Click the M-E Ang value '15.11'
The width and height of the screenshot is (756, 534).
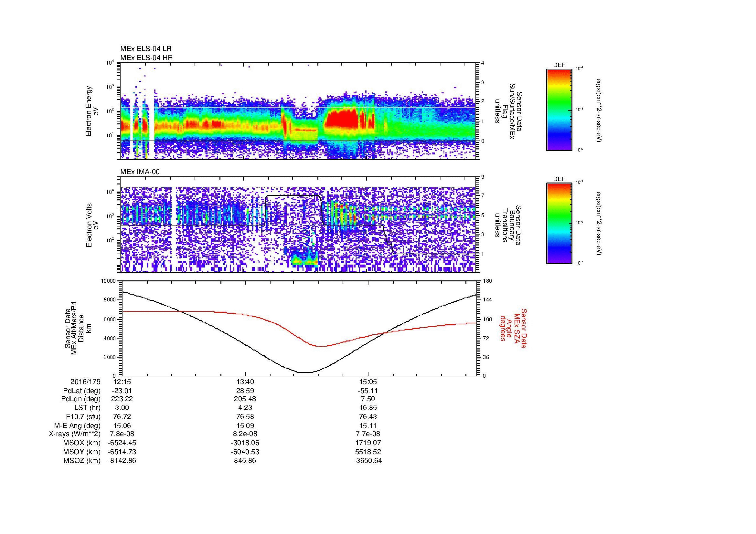pyautogui.click(x=368, y=425)
